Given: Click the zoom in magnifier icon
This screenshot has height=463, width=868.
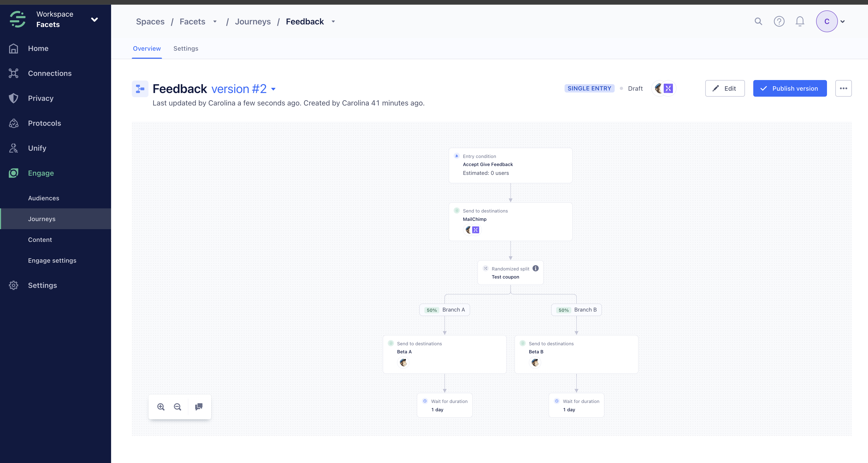Looking at the screenshot, I should coord(161,407).
